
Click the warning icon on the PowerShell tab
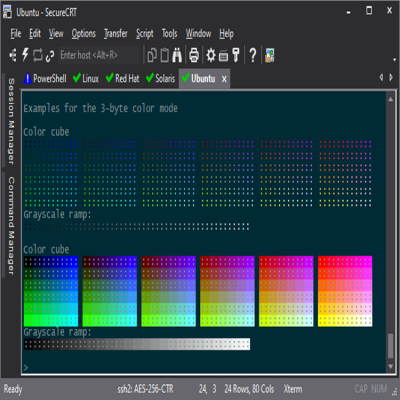(28, 78)
